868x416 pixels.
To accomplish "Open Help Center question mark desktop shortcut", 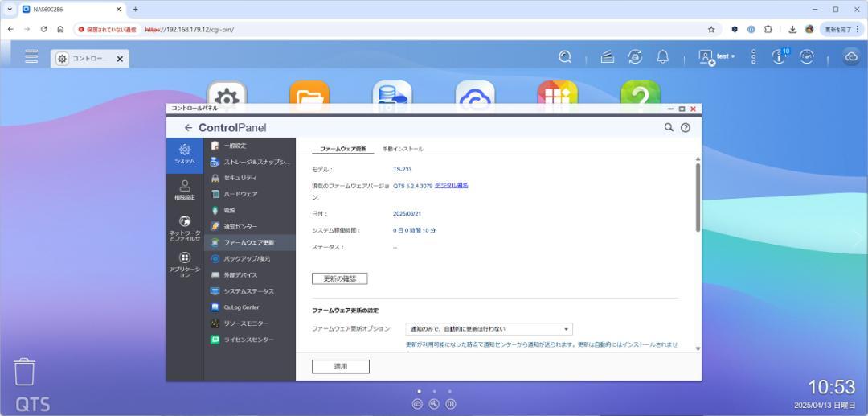I will 641,92.
